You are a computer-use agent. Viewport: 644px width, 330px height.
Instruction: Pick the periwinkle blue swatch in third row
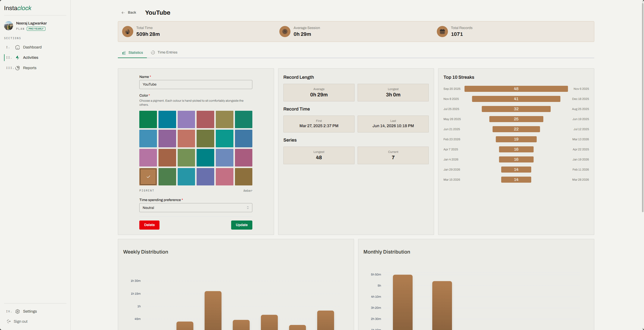(x=225, y=158)
